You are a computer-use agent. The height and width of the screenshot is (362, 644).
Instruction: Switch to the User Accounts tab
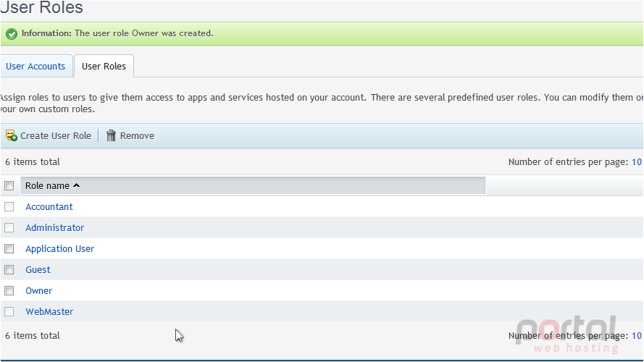(35, 66)
